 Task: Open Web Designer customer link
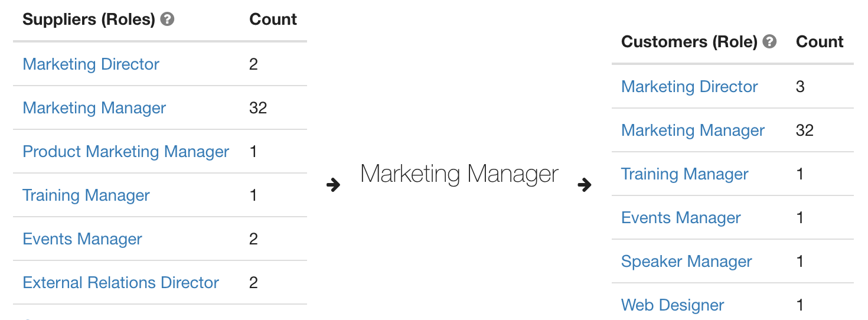point(673,305)
